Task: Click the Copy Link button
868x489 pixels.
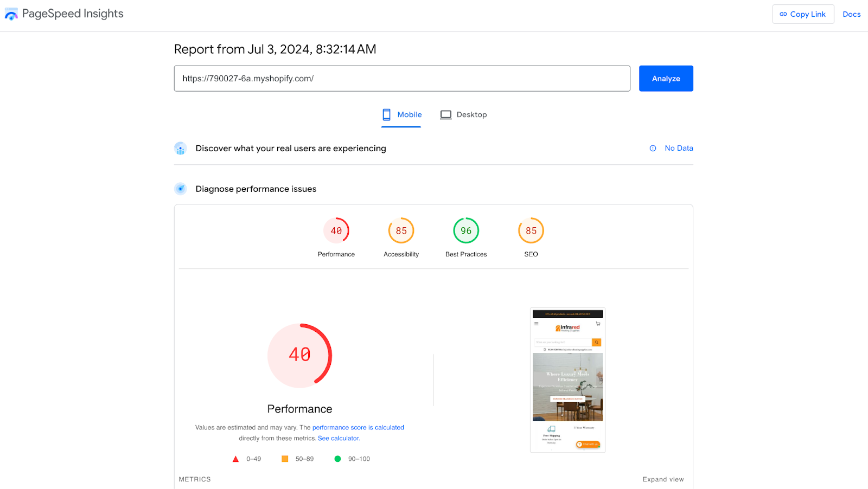Action: pos(803,14)
